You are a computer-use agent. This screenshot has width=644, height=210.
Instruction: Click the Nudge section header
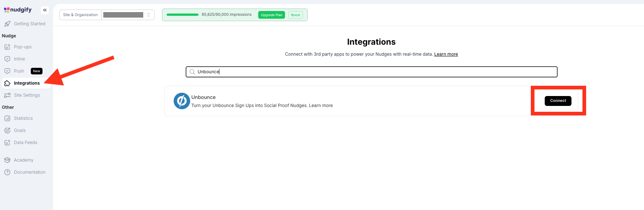click(9, 36)
